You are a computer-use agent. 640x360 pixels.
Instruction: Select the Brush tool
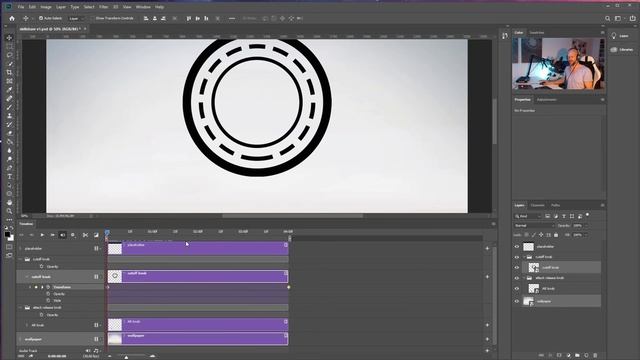(x=9, y=107)
